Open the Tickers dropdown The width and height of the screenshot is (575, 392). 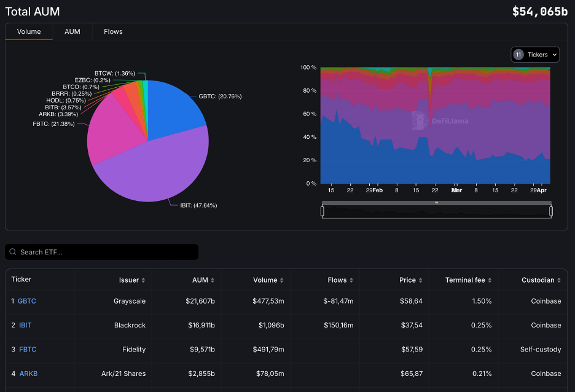[535, 55]
